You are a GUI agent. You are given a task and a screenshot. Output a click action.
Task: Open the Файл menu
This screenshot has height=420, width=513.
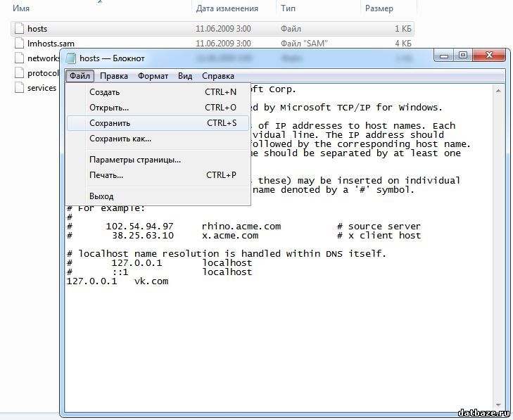pyautogui.click(x=78, y=76)
